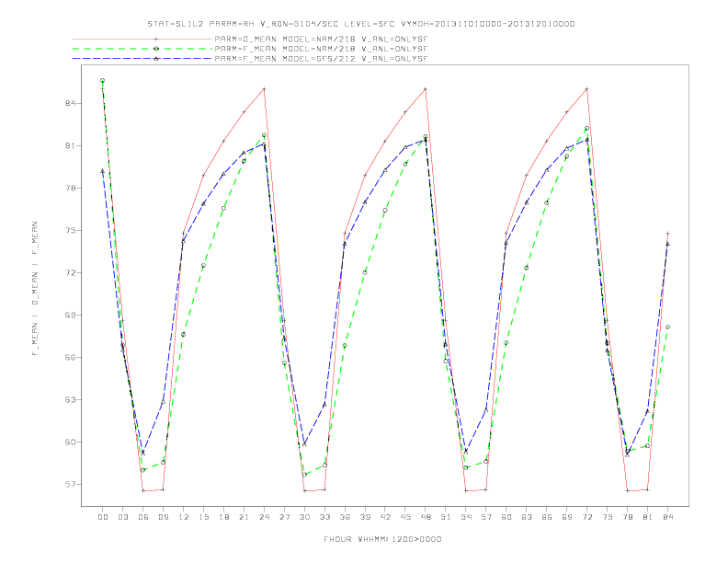The width and height of the screenshot is (728, 563).
Task: Click x-axis tick label 00
Action: pyautogui.click(x=103, y=517)
